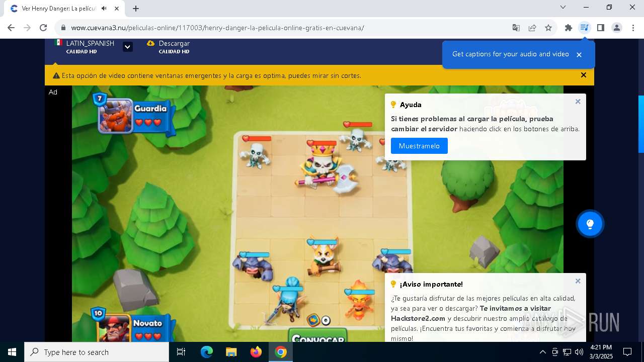Click the blue lightbulb help button
Screen dimensions: 644x362
(590, 224)
